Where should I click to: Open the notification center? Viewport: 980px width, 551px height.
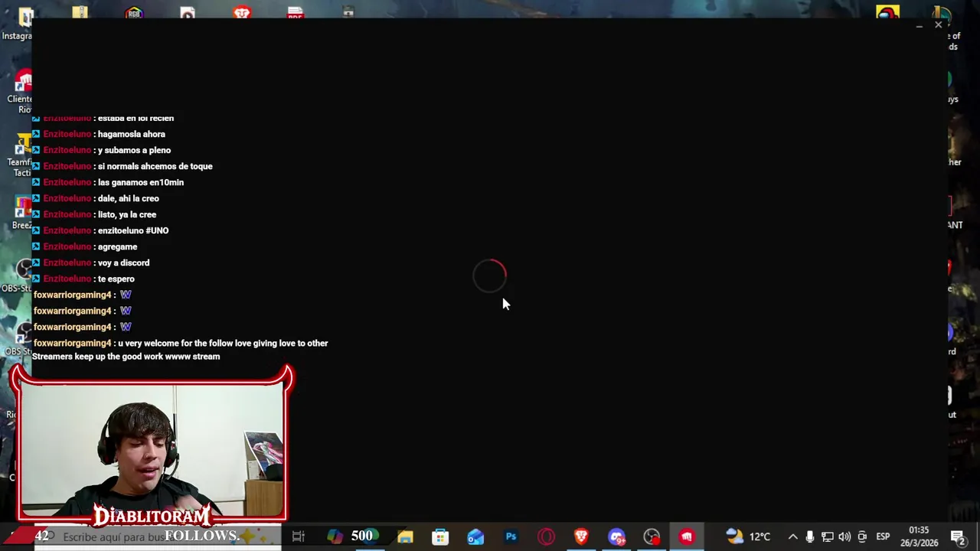coord(958,536)
